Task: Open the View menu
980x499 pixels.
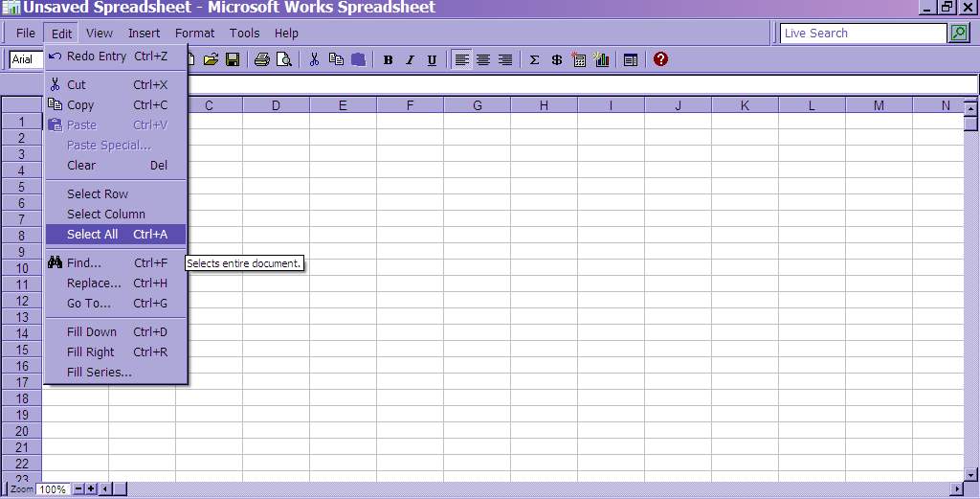Action: click(100, 34)
